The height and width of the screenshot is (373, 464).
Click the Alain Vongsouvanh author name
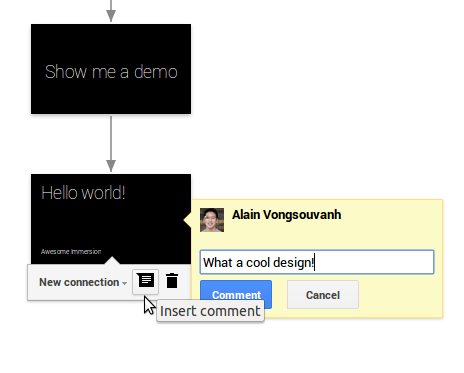286,215
